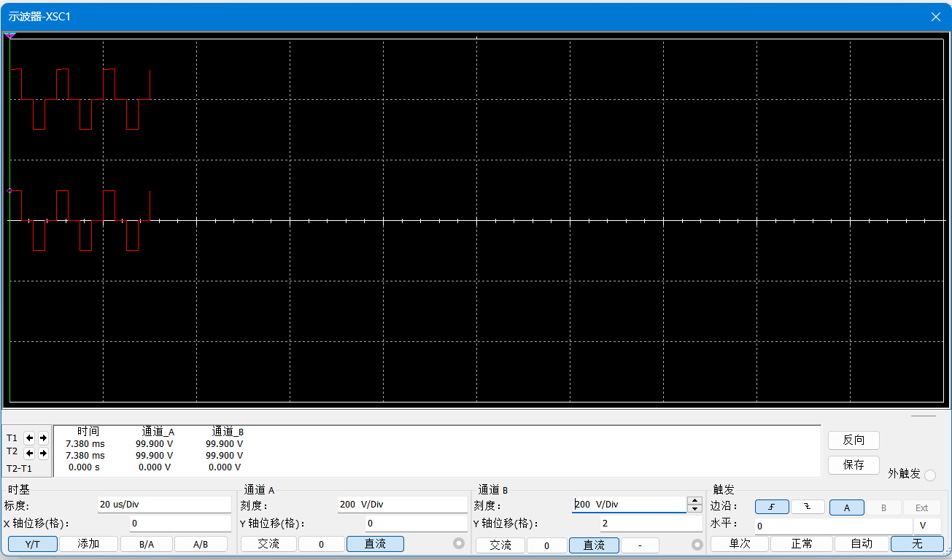Click the trigger 水平 level field

point(834,526)
